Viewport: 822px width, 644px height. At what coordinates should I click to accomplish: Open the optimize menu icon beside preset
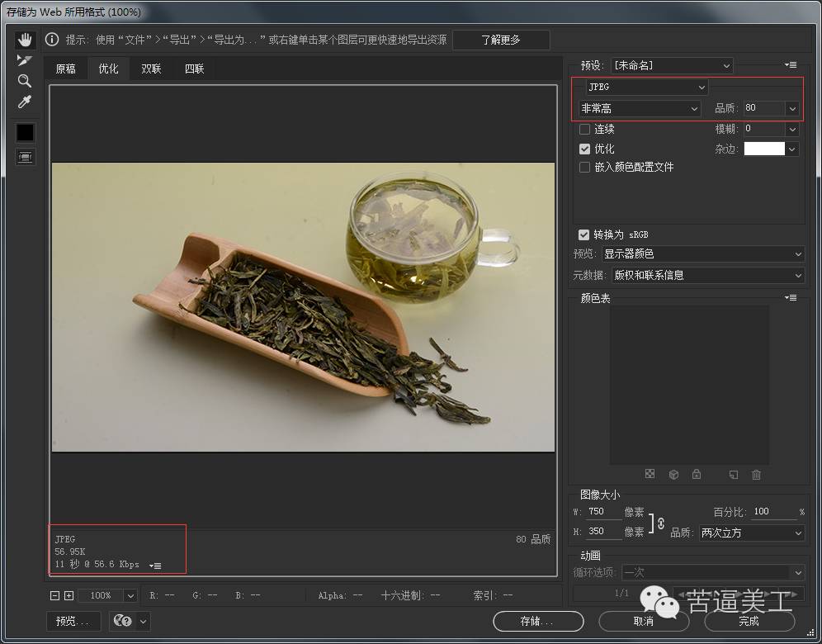[x=791, y=65]
